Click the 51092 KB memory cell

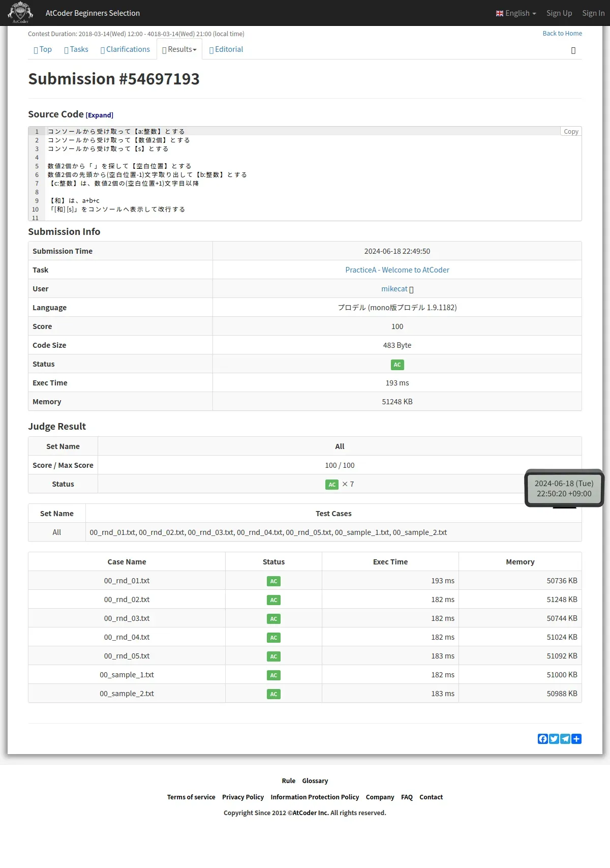(x=562, y=656)
